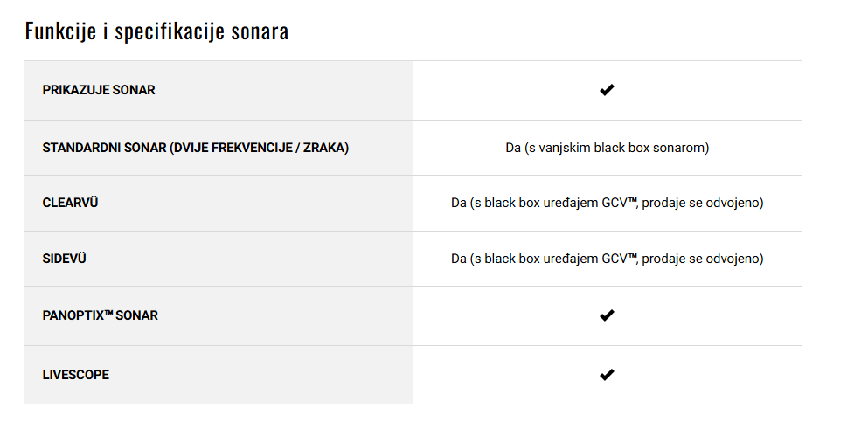Click the 'Funkcije i specifikacije sonara' heading

pos(156,31)
